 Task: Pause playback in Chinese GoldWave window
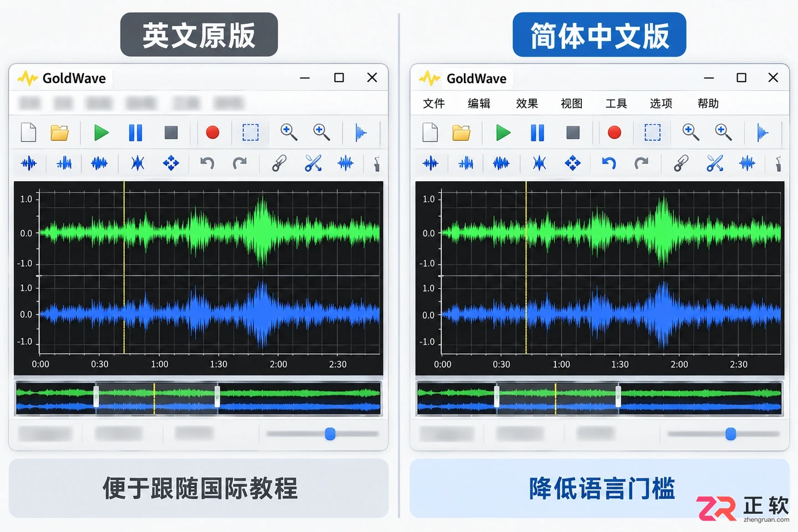[x=537, y=132]
